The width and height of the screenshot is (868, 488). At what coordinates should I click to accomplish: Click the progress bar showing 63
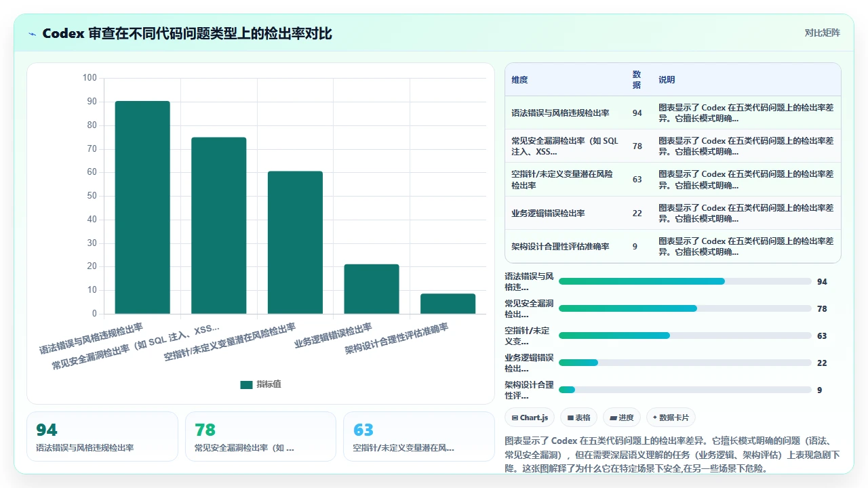point(685,335)
